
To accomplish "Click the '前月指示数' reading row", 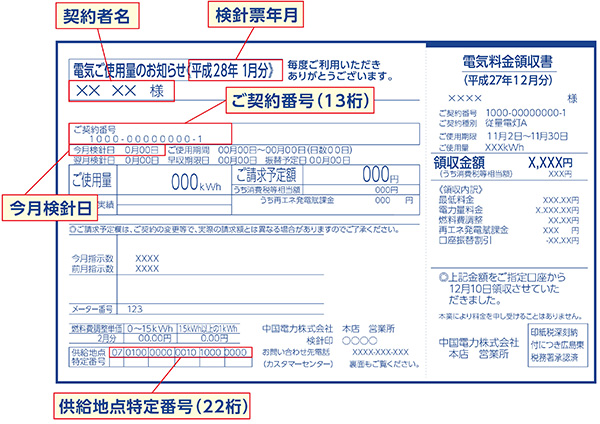I will point(115,269).
